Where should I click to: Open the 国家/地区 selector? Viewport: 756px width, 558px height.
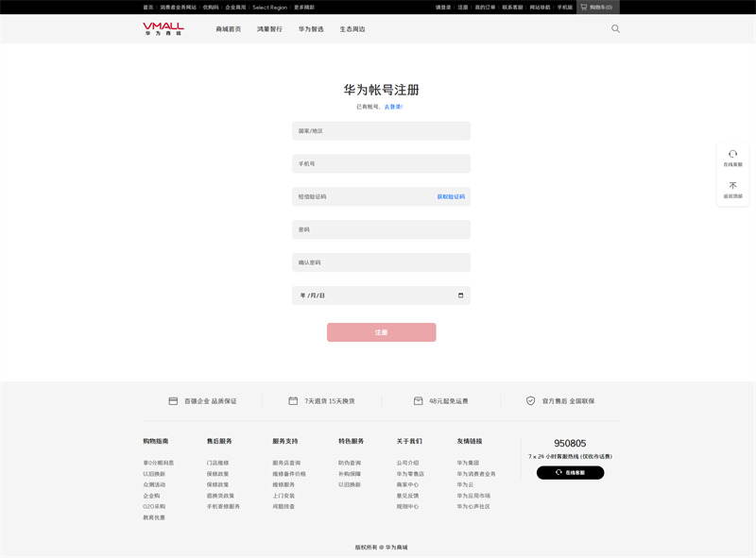(381, 131)
